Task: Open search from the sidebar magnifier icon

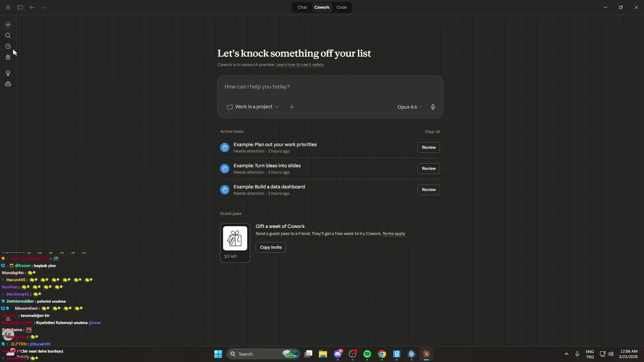Action: (8, 36)
